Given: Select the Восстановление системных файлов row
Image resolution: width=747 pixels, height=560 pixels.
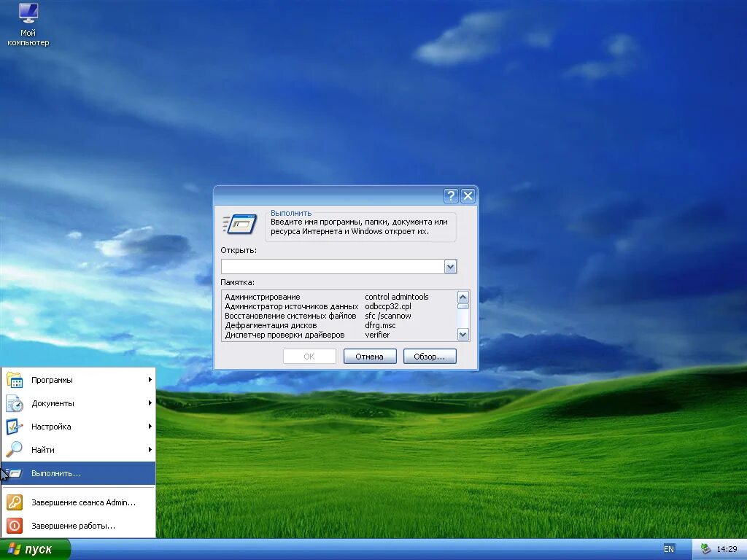Looking at the screenshot, I should click(x=339, y=316).
